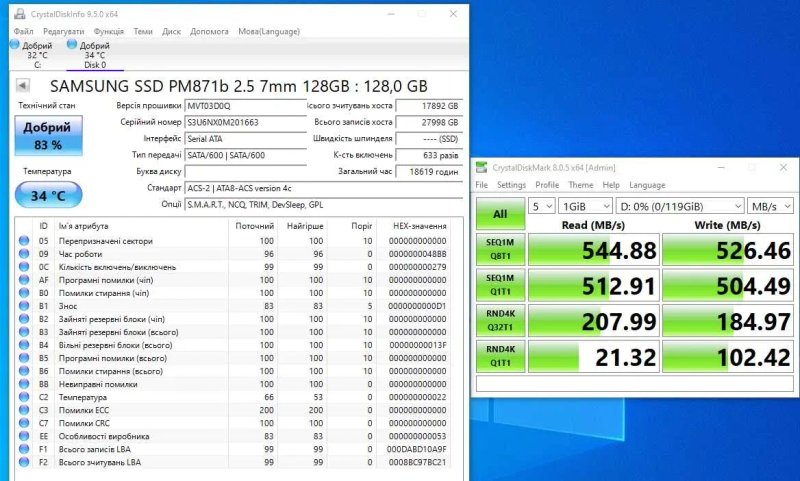Click status icon for Час роботи row

tap(23, 254)
